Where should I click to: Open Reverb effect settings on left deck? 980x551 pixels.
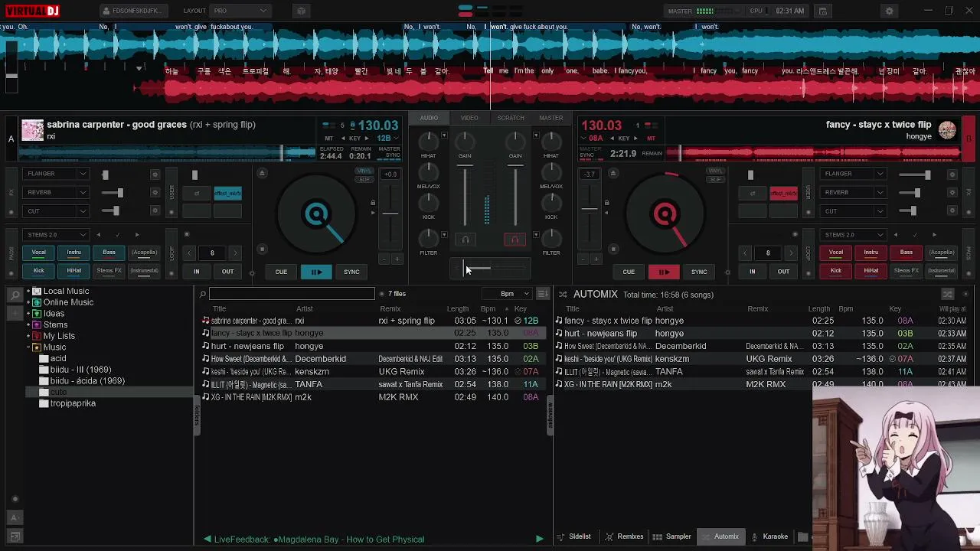[155, 192]
